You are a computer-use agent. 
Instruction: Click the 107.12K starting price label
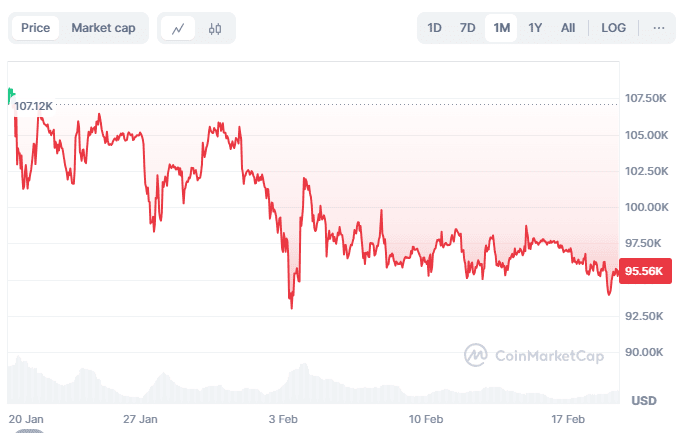coord(35,105)
